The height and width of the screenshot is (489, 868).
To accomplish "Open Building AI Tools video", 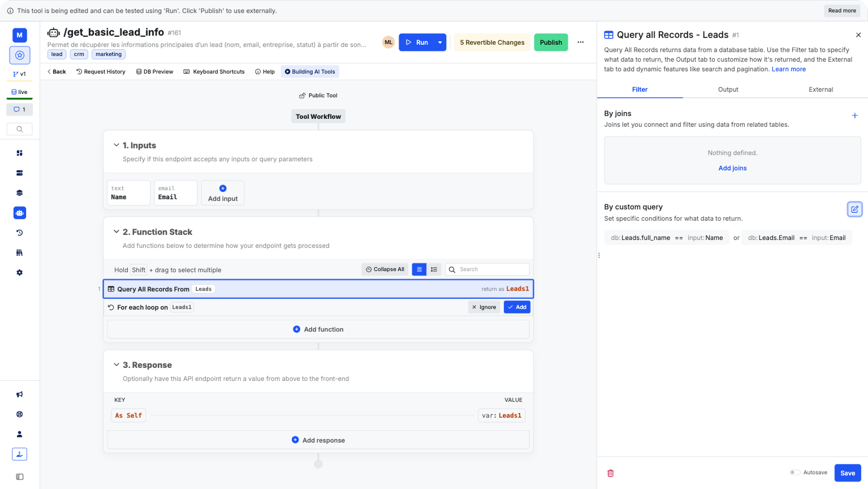I will coord(310,72).
